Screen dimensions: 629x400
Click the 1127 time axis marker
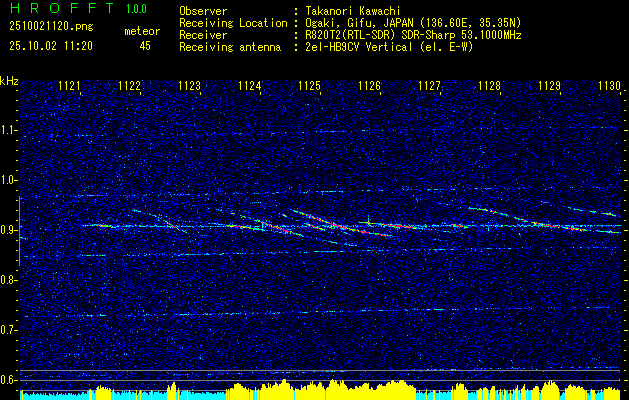[x=429, y=85]
